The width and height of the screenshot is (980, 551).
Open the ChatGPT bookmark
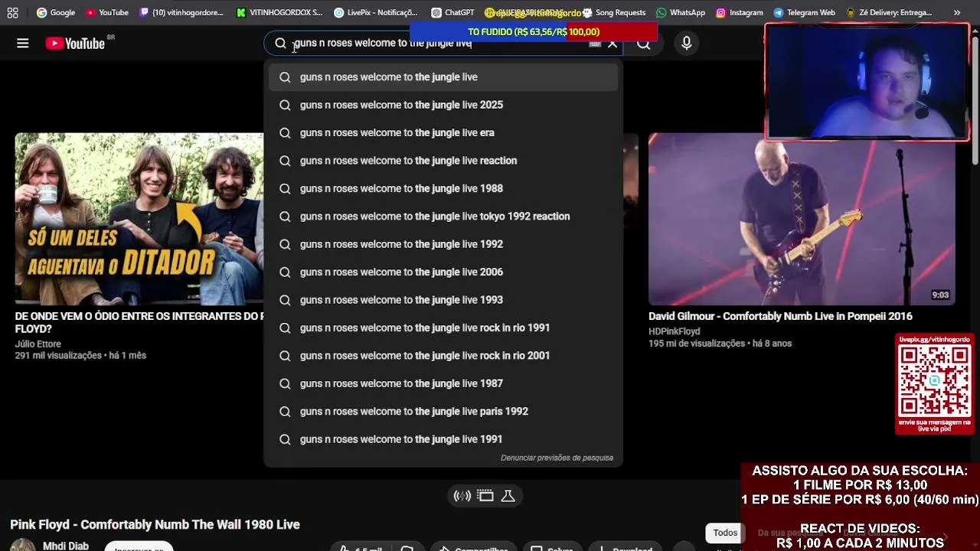point(452,12)
